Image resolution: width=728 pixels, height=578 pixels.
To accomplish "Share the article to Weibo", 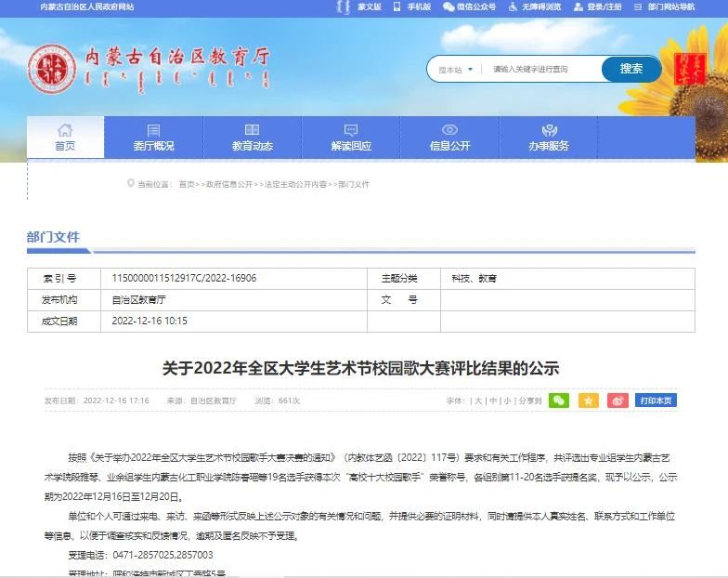I will 617,401.
